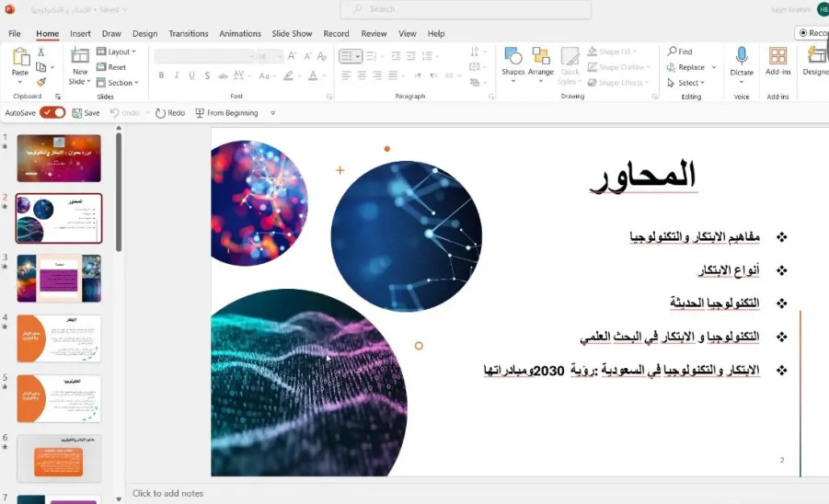Select the Format Painter brush icon
The width and height of the screenshot is (829, 504).
pos(40,82)
